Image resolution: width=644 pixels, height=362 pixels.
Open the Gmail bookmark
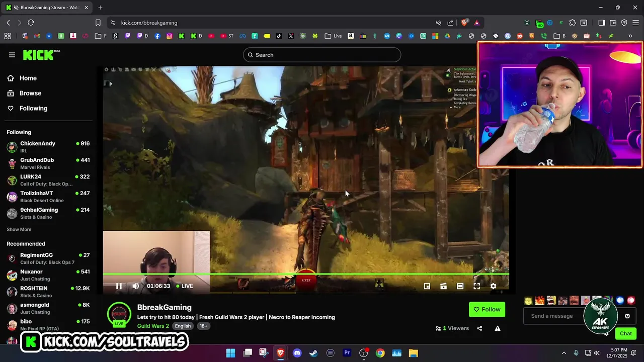[x=37, y=36]
